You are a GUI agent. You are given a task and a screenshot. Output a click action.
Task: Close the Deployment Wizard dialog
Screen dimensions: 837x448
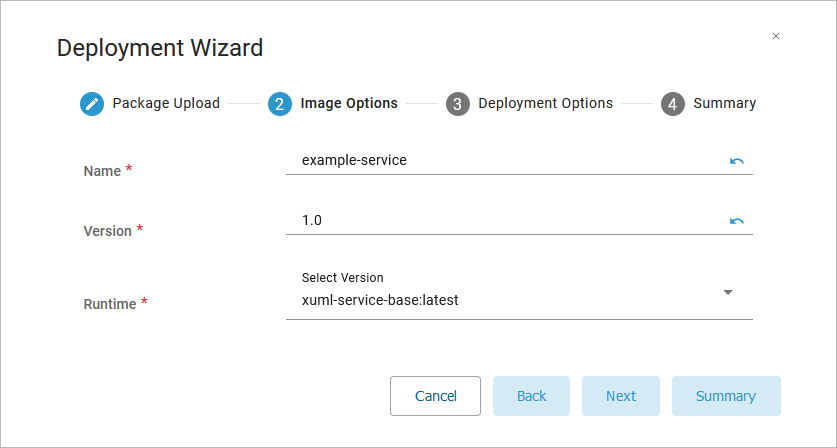pos(776,36)
